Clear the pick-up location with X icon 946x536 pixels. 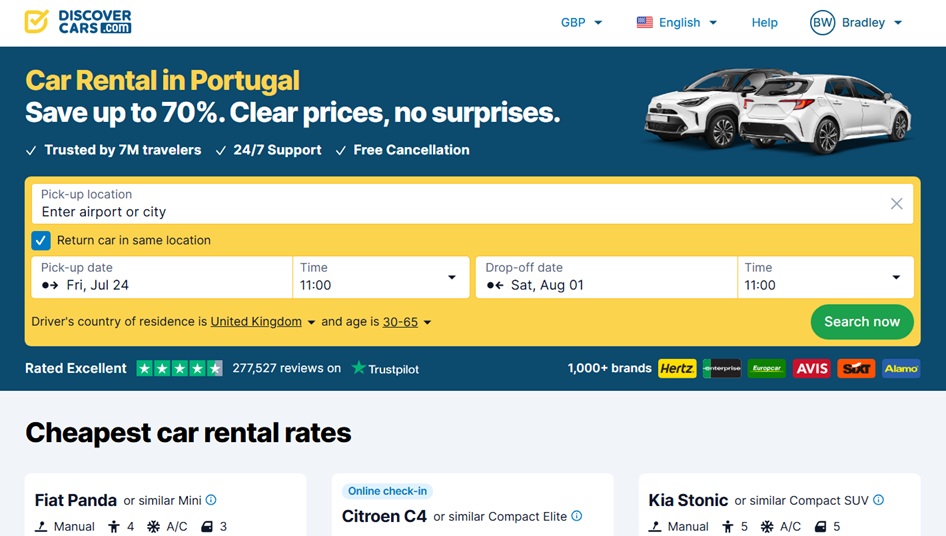point(897,204)
